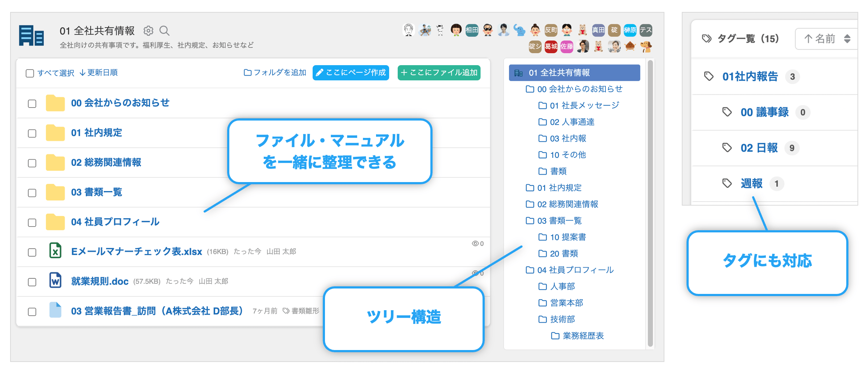Check the すべて選択 checkbox

(x=30, y=73)
